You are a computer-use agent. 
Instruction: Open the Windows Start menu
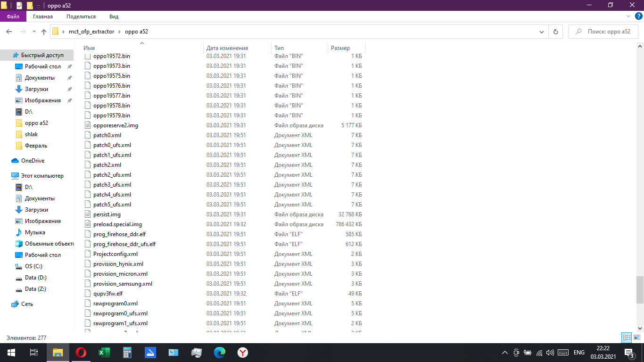[11, 353]
